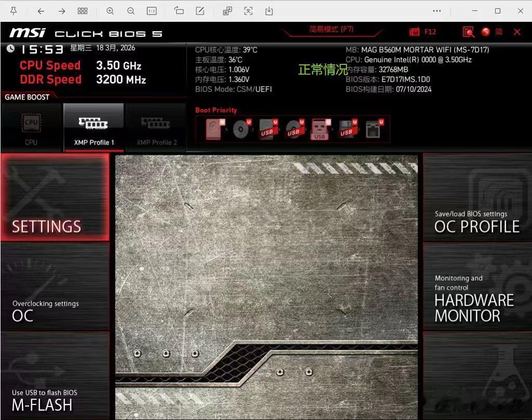
Task: Select the USB CD/DVD boot device
Action: 295,129
